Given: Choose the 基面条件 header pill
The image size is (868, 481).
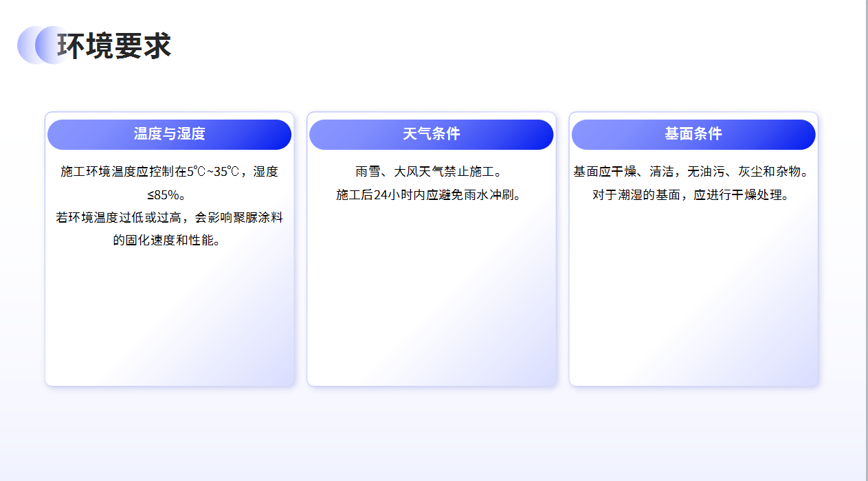Looking at the screenshot, I should click(693, 134).
